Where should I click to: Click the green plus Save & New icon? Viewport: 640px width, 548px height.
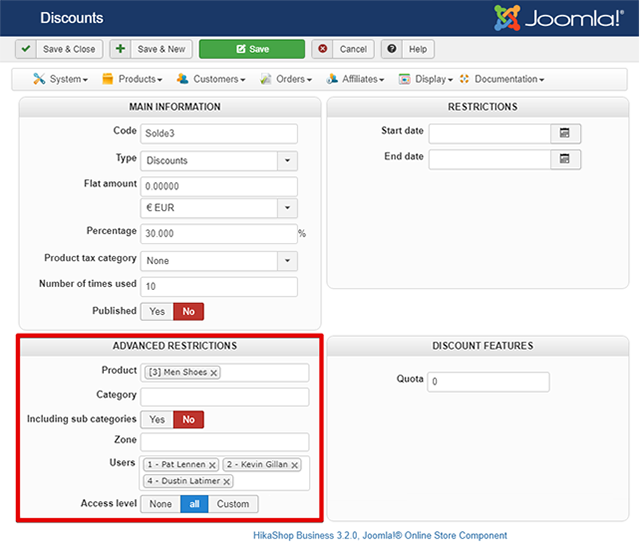[x=120, y=49]
